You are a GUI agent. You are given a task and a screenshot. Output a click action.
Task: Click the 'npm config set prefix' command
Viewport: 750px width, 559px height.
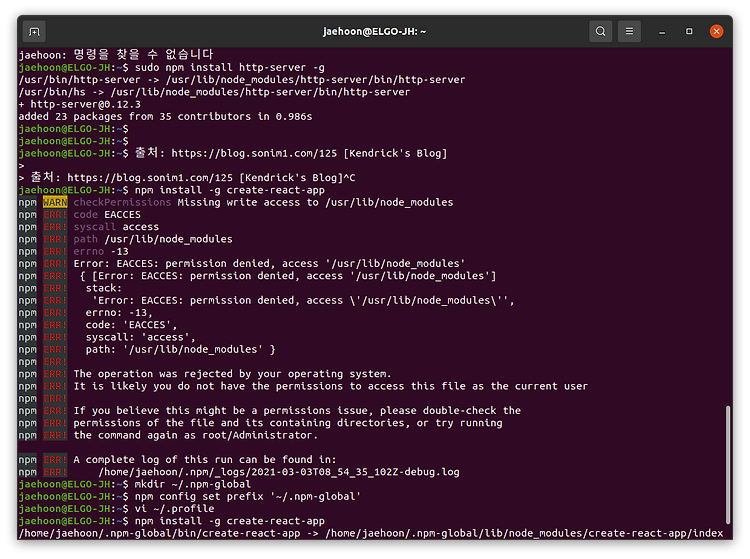[248, 496]
